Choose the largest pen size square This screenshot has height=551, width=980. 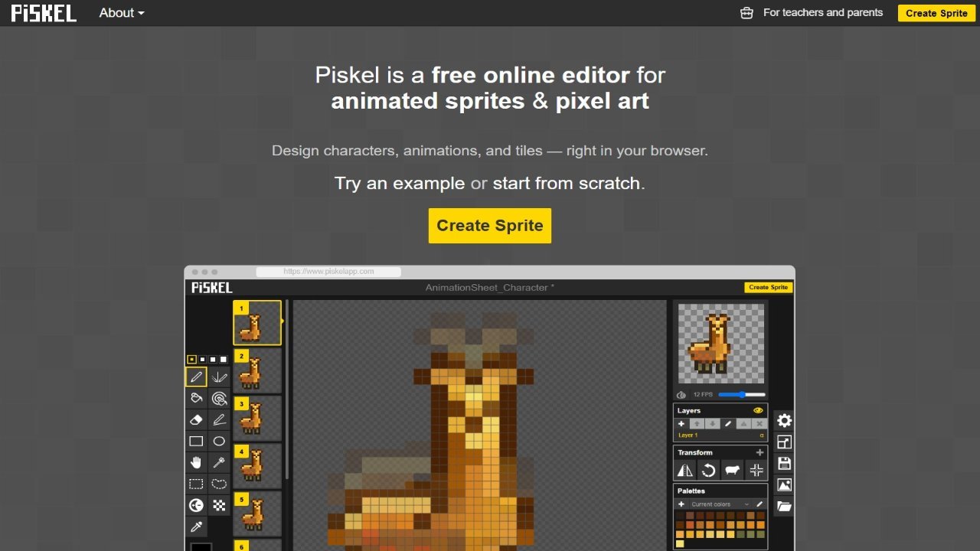224,359
